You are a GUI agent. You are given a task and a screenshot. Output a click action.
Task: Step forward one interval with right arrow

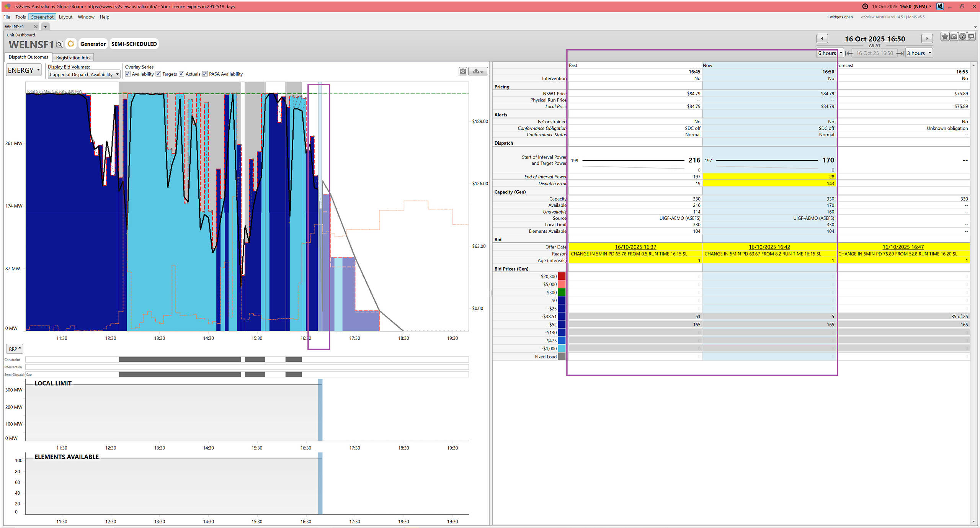927,39
